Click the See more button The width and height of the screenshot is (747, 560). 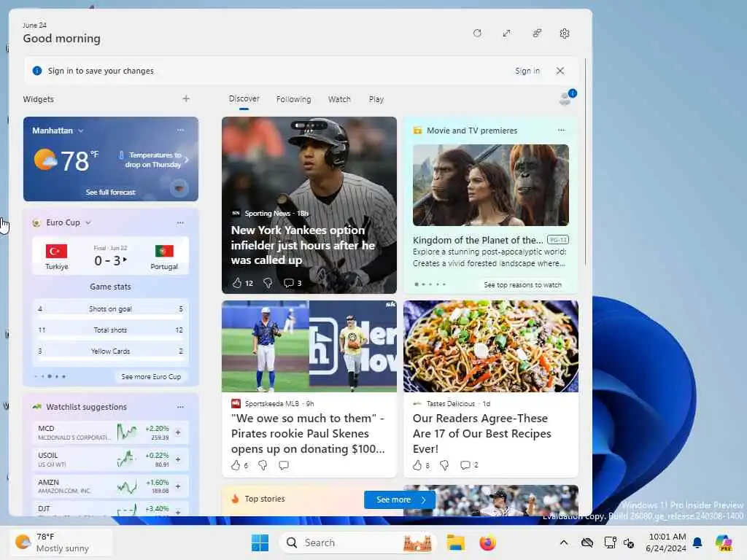[x=400, y=499]
